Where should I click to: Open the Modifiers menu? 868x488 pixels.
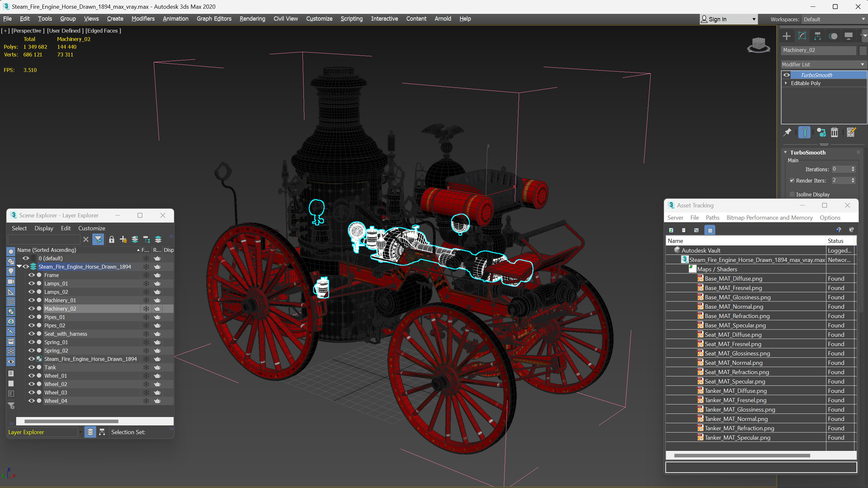point(143,18)
